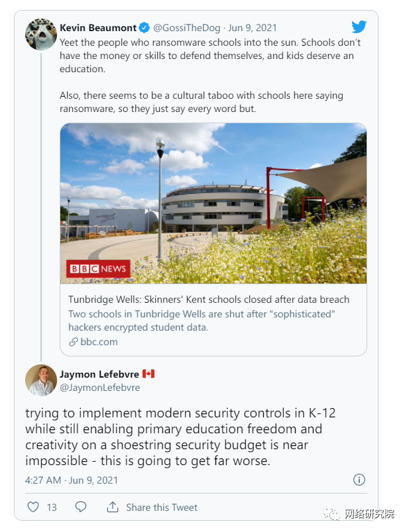Open the tweet info circle icon
407x532 pixels.
pos(359,480)
